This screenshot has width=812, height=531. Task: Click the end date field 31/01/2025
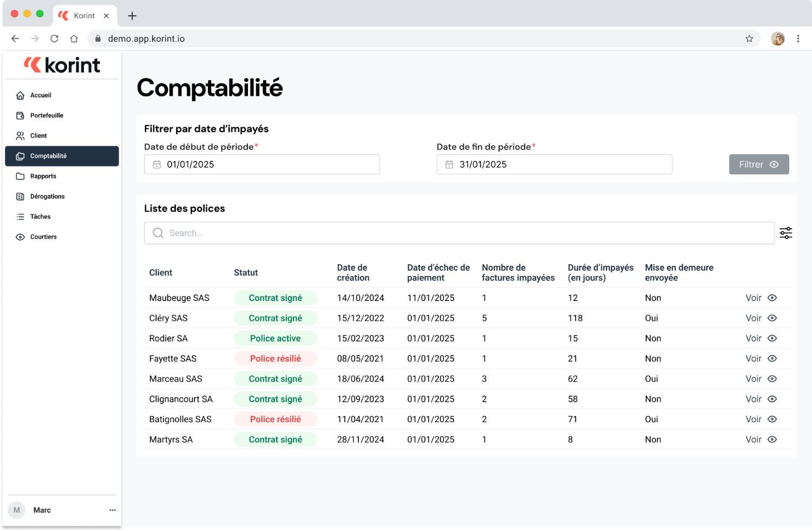(554, 165)
